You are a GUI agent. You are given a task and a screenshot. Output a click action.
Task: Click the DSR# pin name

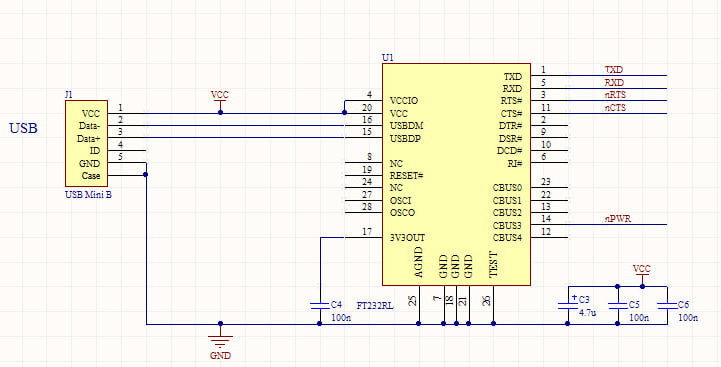[510, 138]
